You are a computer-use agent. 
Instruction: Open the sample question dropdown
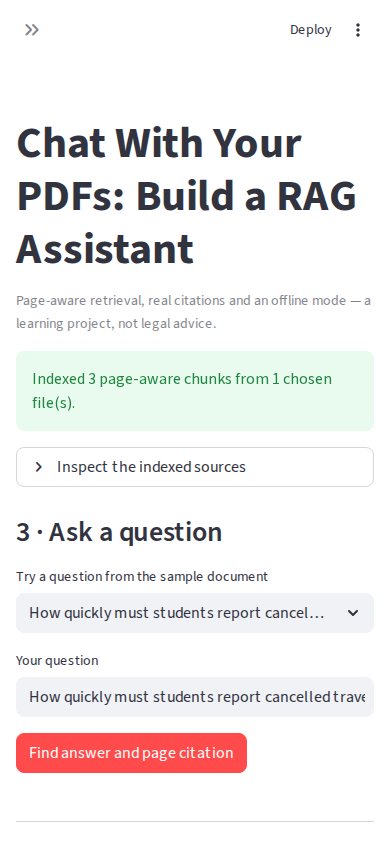click(195, 613)
